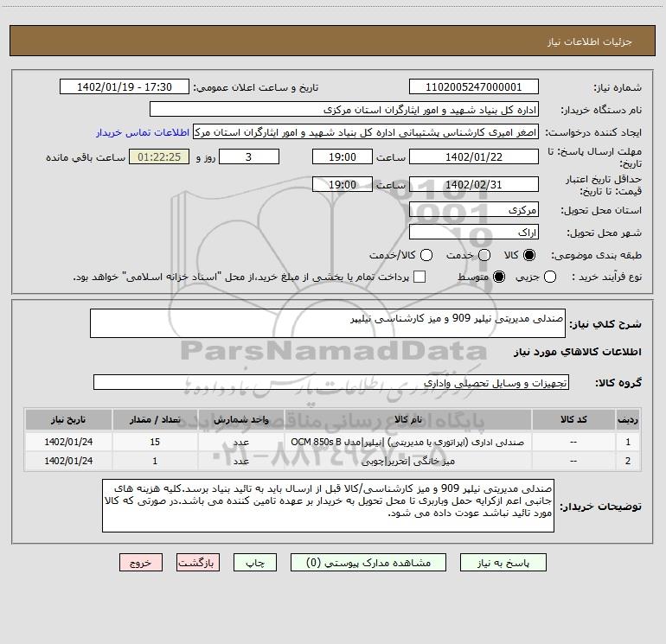The width and height of the screenshot is (666, 644).
Task: Click the نام کالا column header
Action: (407, 419)
